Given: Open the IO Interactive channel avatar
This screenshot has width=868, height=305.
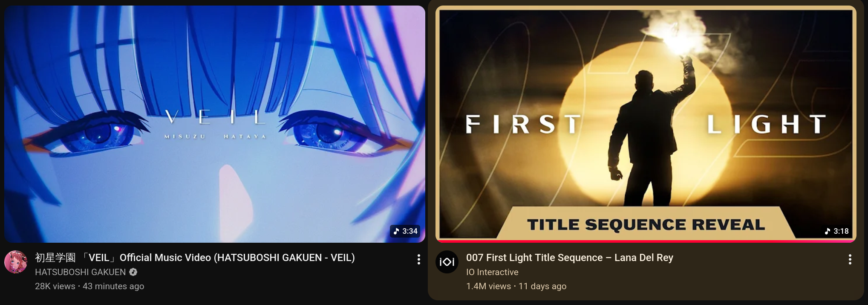Looking at the screenshot, I should point(447,262).
